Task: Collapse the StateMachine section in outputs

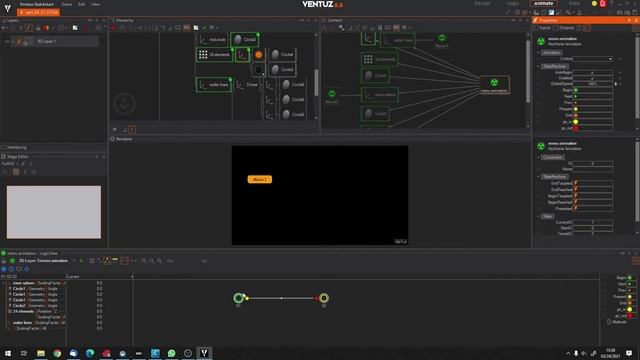Action: coord(538,177)
